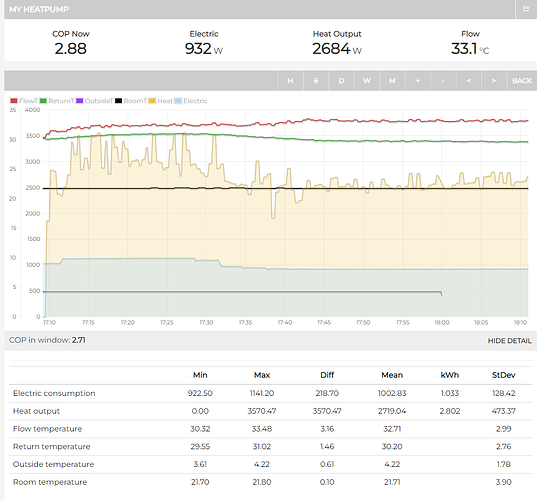The width and height of the screenshot is (537, 500).
Task: Pan the graph left with the < arrow
Action: 468,81
